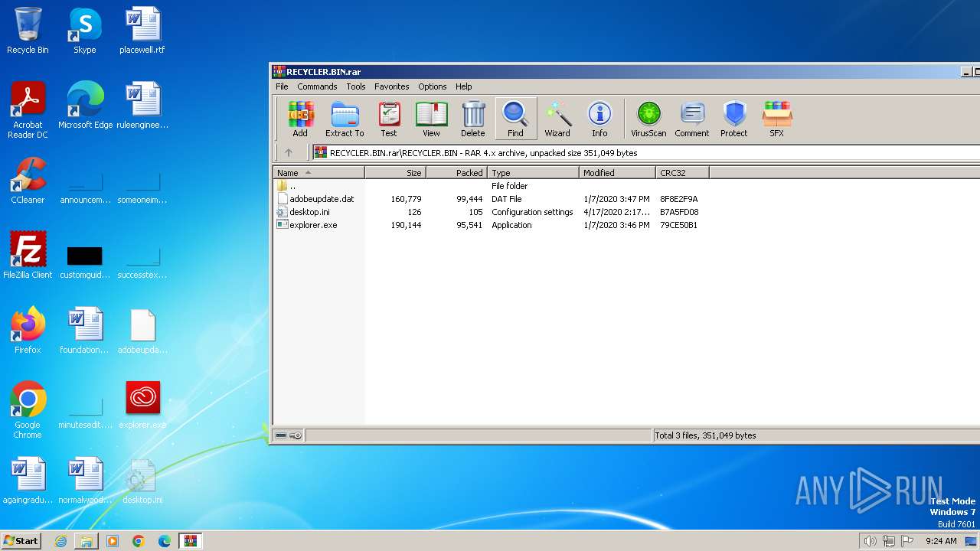The image size is (980, 551).
Task: Click the Extract To toolbar icon
Action: pyautogui.click(x=345, y=119)
